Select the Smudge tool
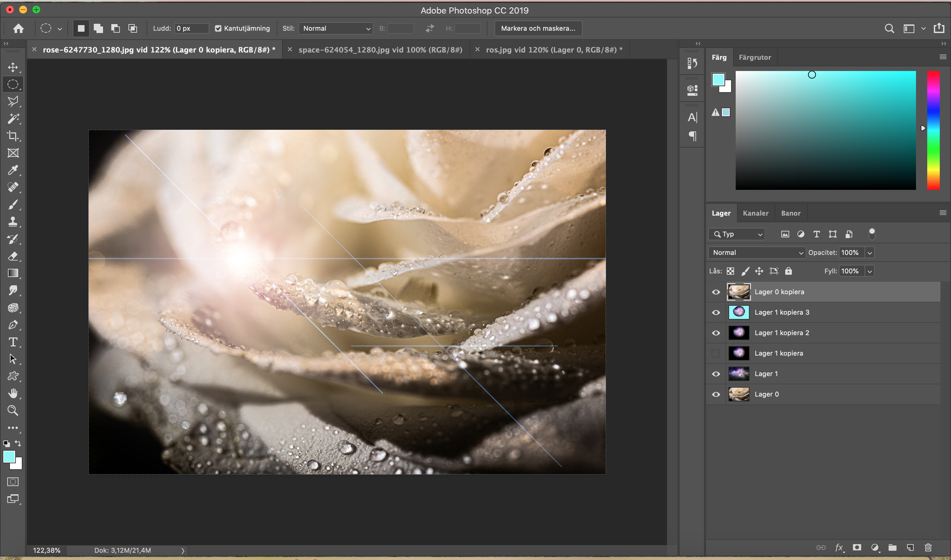 (x=13, y=290)
